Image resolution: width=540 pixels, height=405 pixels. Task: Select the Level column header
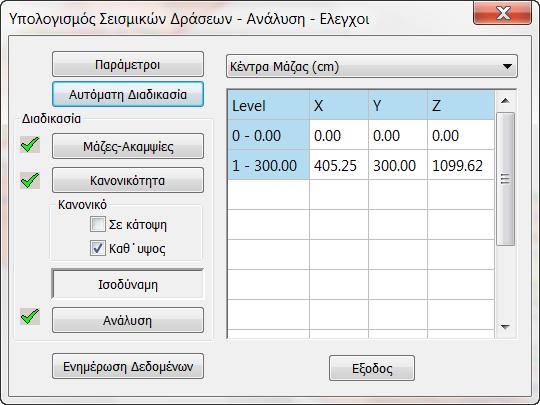[269, 105]
